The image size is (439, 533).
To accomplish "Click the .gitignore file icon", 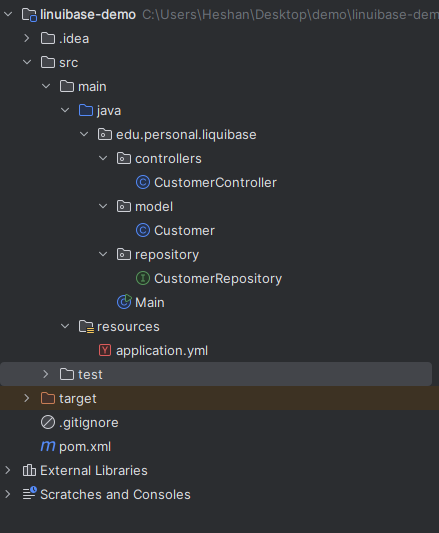I will (48, 422).
